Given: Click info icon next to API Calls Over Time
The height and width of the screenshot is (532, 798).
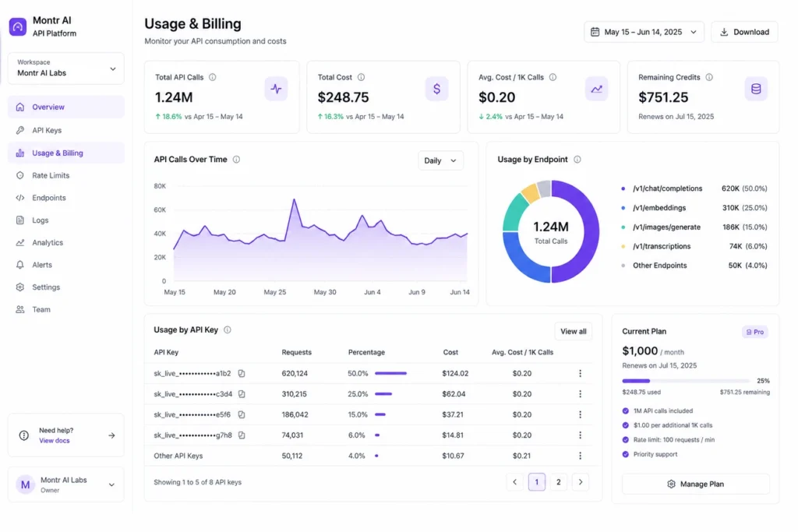Looking at the screenshot, I should point(236,159).
